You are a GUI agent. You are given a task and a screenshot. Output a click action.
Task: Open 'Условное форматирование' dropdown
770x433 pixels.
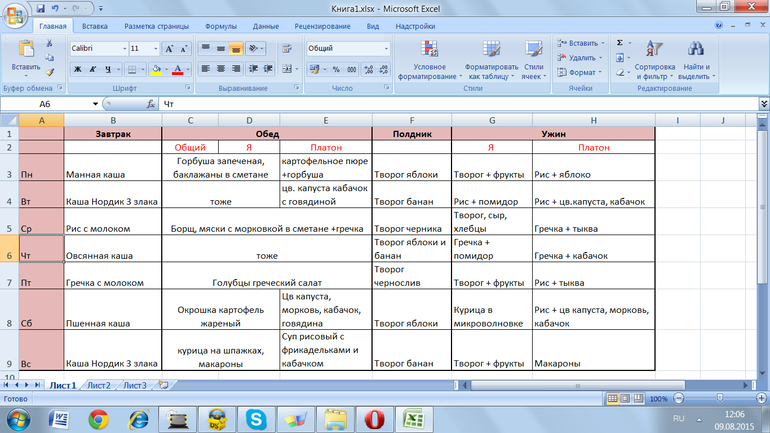tap(428, 62)
